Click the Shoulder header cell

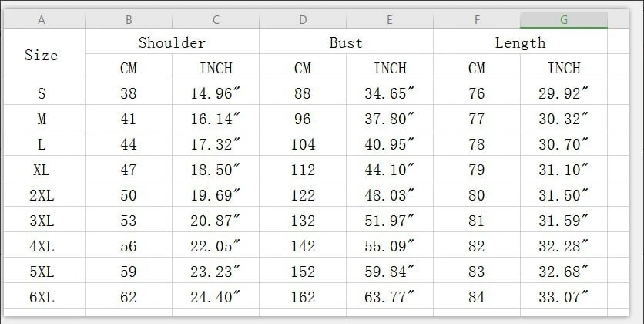coord(172,42)
